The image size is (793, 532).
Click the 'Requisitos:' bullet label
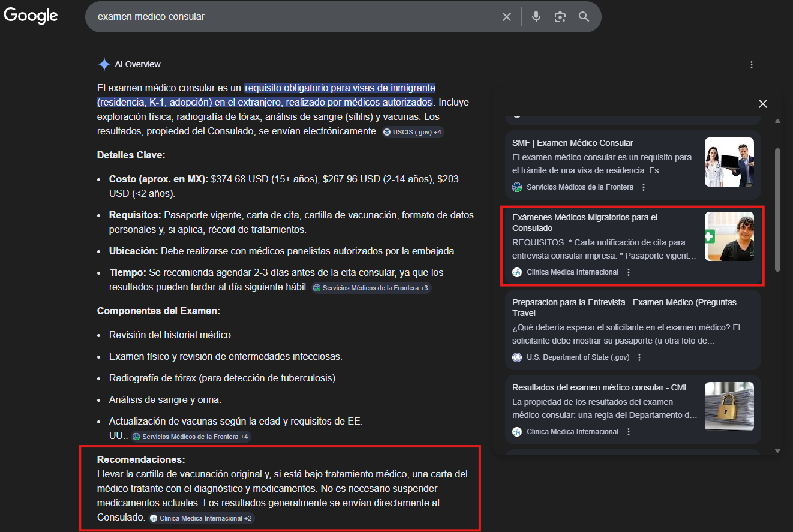pos(135,215)
